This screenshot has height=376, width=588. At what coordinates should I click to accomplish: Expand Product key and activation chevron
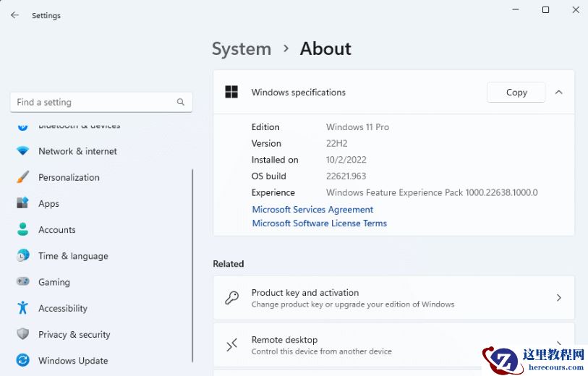[x=559, y=298]
